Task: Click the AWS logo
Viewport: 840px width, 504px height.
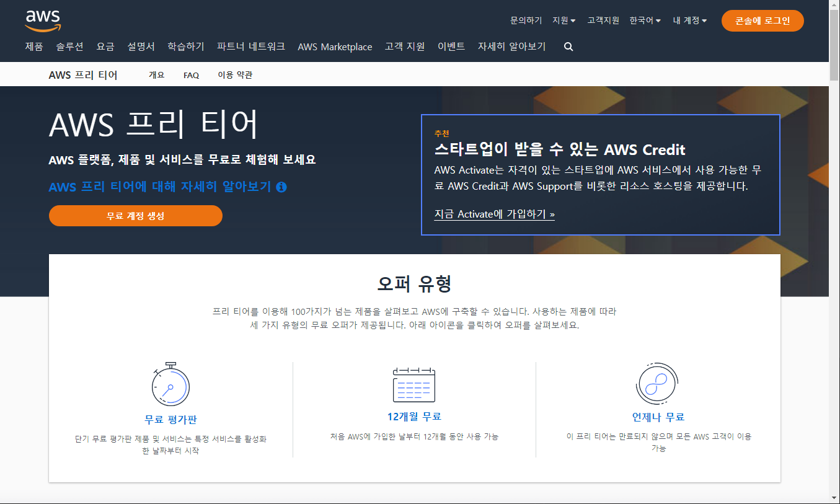Action: tap(43, 20)
